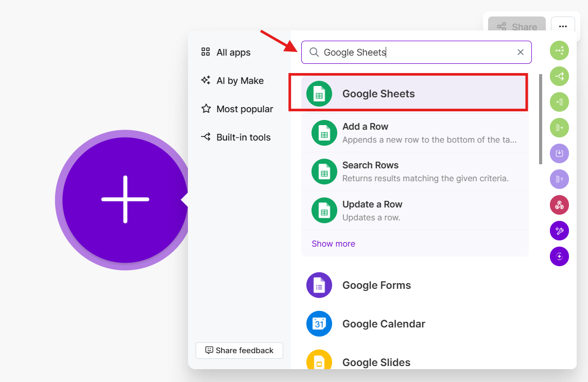The width and height of the screenshot is (588, 382).
Task: Click the Most popular star icon
Action: tap(206, 109)
